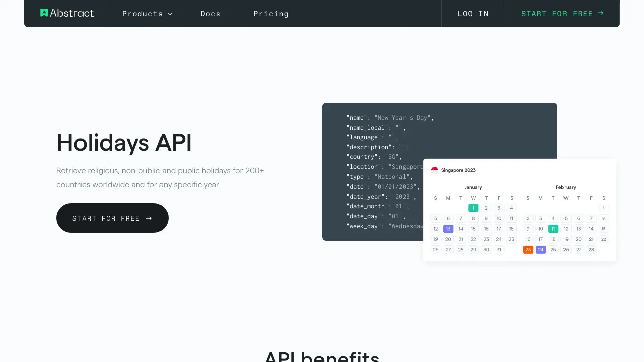The height and width of the screenshot is (362, 644).
Task: Pick February 1 in the calendar
Action: point(604,208)
